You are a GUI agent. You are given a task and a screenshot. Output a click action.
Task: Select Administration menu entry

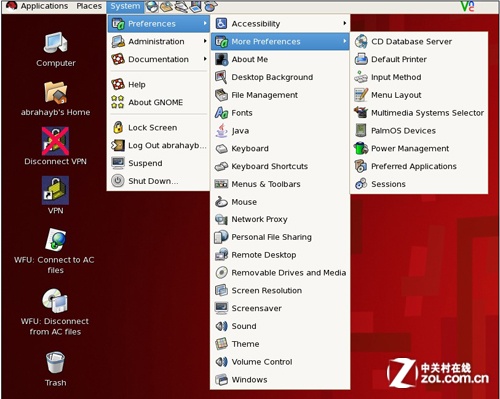158,41
